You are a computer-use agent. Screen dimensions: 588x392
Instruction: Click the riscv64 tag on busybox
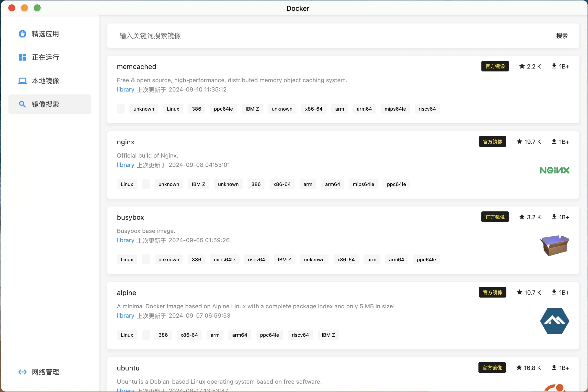[x=256, y=260]
